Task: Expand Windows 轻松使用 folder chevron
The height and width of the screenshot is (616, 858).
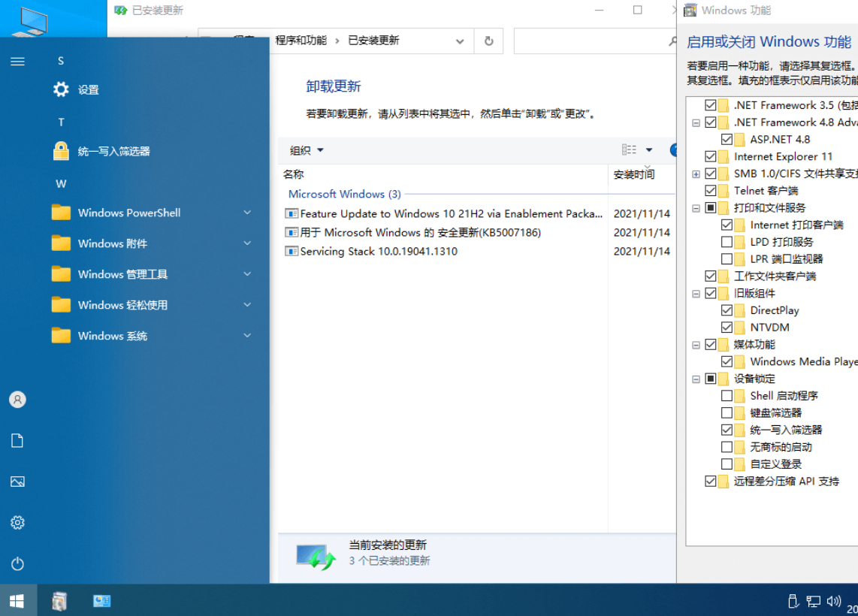Action: (247, 305)
